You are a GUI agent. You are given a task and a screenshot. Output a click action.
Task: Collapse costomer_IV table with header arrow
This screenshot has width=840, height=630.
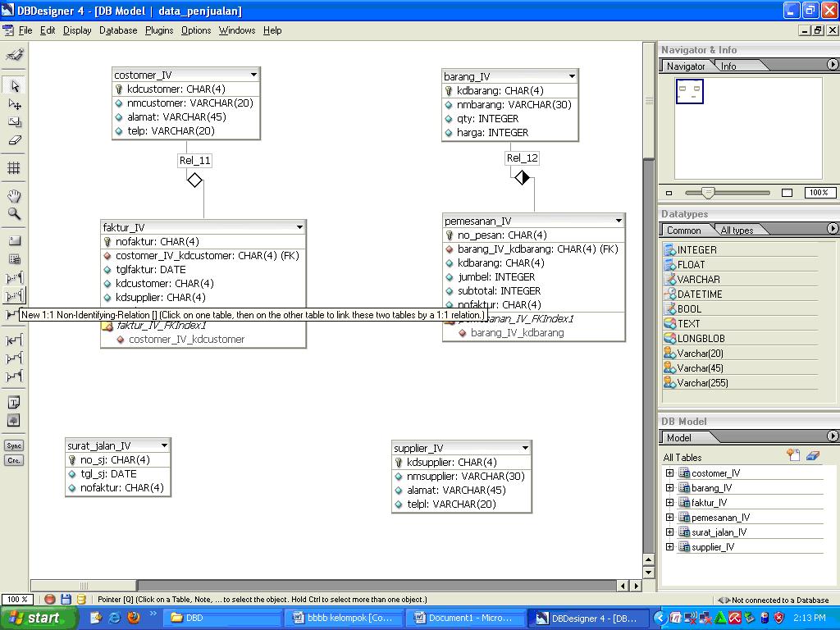254,75
